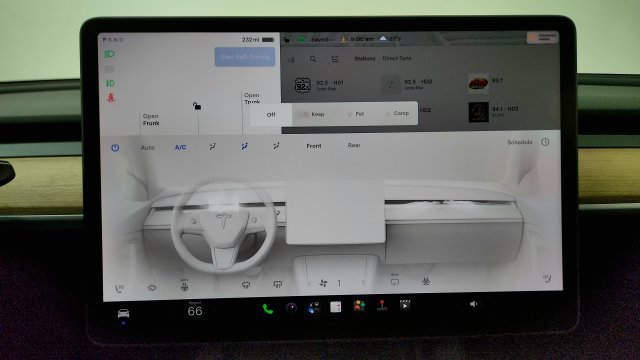Select Pet climate mode
This screenshot has height=360, width=640.
pos(356,114)
